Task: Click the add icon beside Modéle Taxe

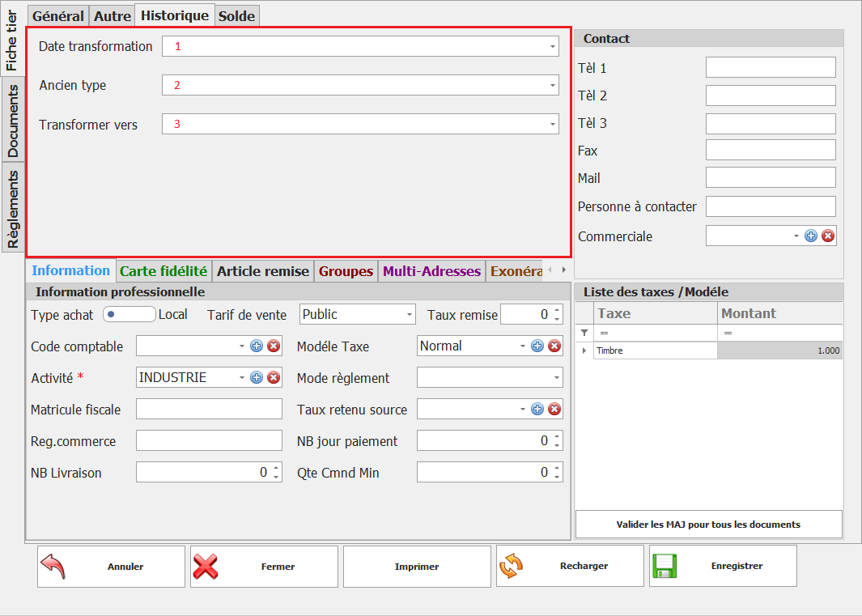Action: [537, 346]
